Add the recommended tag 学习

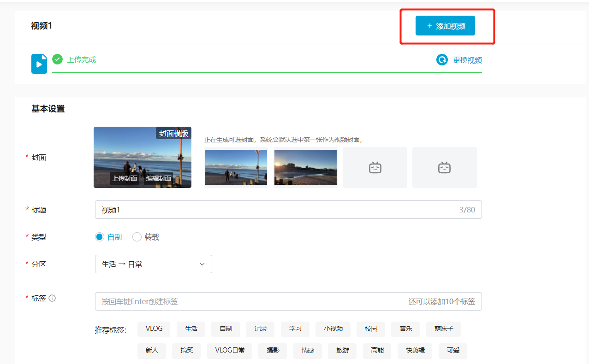coord(295,329)
